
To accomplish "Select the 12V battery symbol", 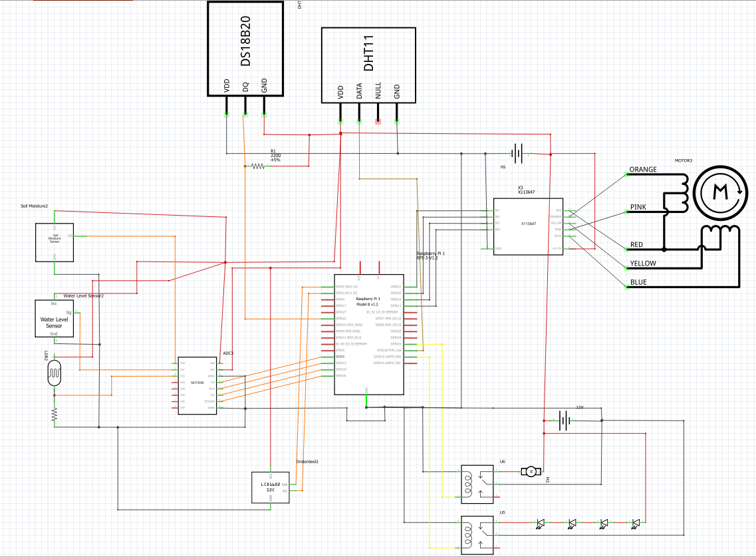I will tap(564, 421).
